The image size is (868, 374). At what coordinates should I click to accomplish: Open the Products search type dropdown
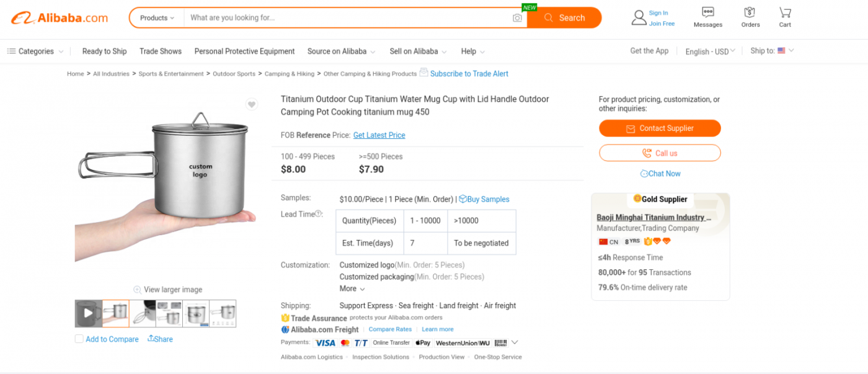157,18
